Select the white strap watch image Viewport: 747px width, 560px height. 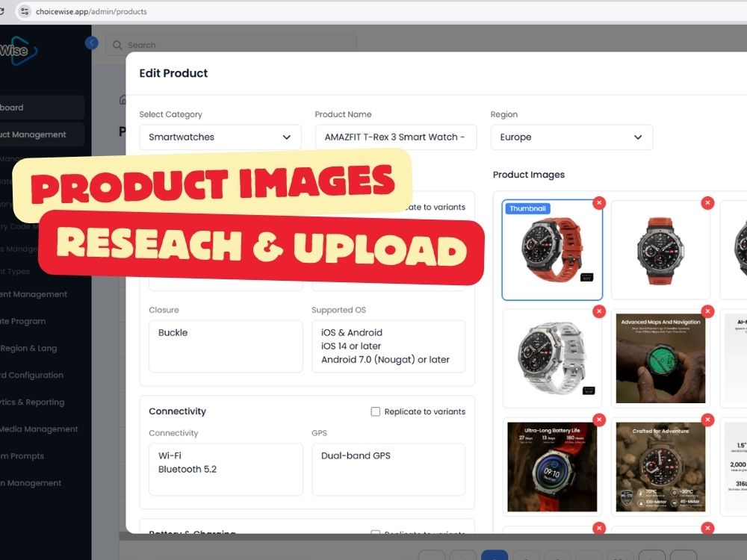[x=552, y=358]
